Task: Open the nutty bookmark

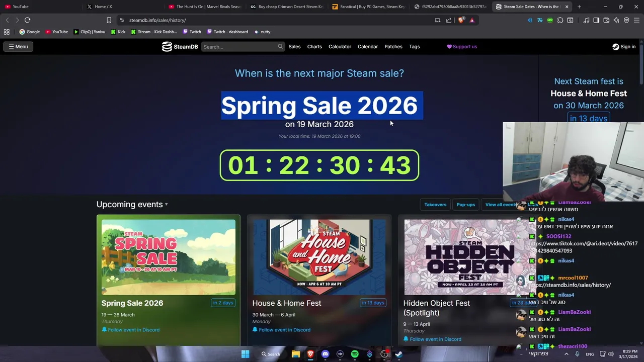Action: pyautogui.click(x=263, y=32)
